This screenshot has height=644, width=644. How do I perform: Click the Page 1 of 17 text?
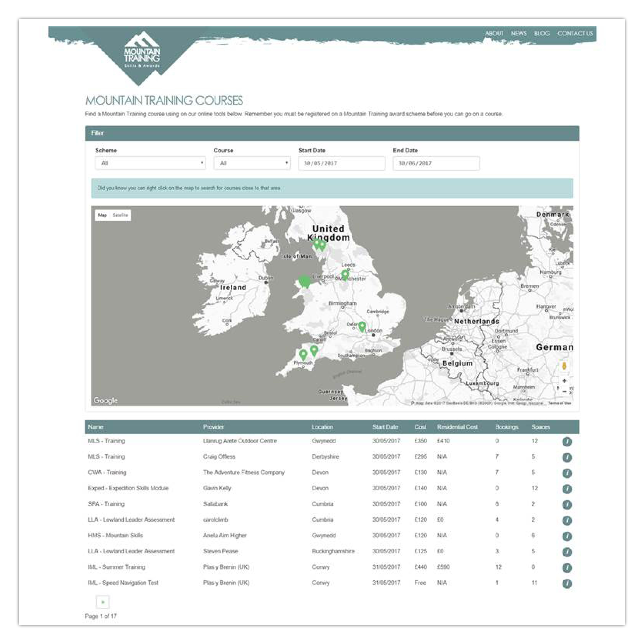point(101,616)
